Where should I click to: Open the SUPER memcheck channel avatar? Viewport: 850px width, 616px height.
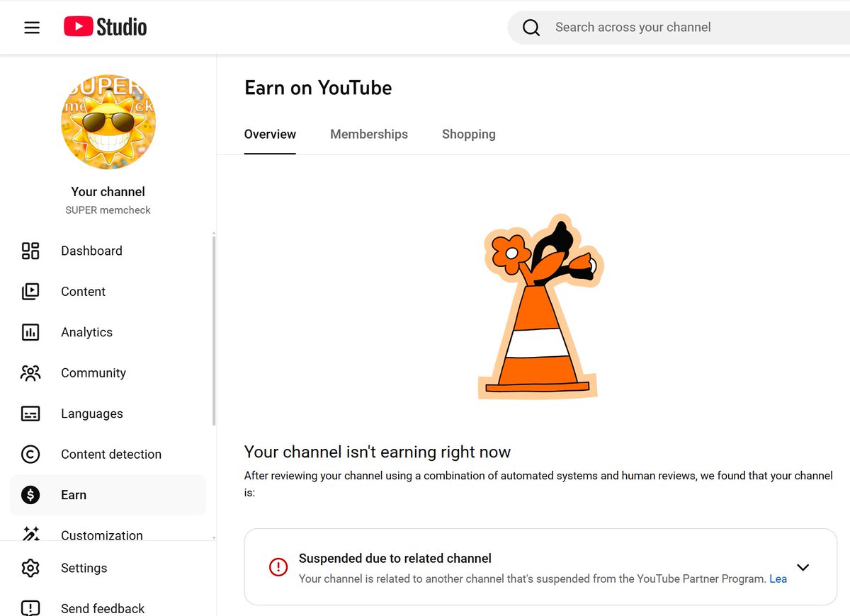coord(108,122)
